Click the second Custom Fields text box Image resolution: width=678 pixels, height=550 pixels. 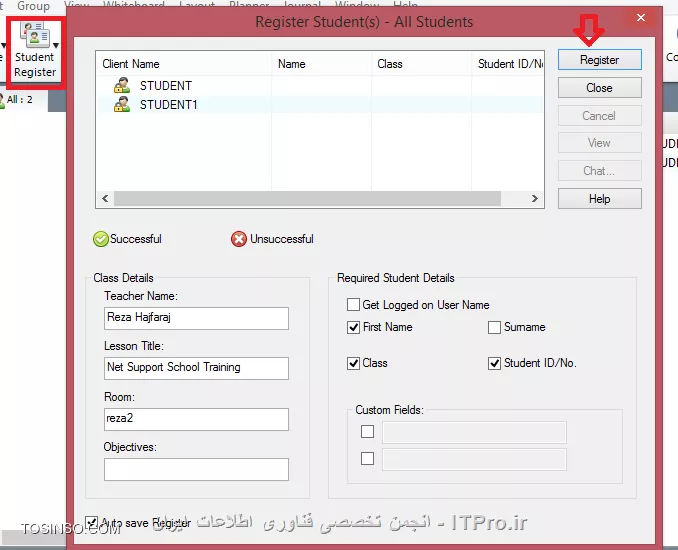coord(474,459)
